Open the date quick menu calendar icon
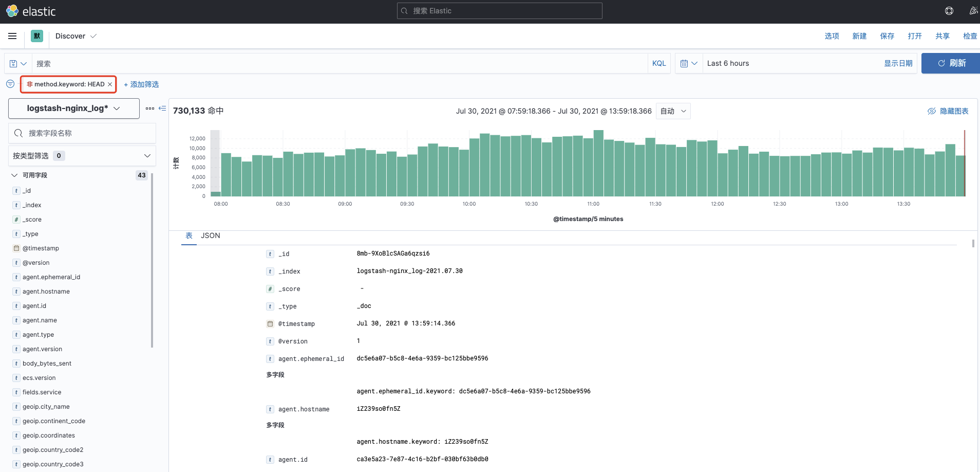The width and height of the screenshot is (980, 472). (x=689, y=63)
